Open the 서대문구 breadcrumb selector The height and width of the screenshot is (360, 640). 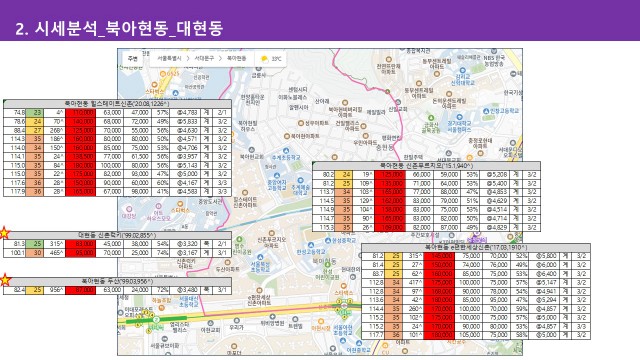(x=204, y=59)
